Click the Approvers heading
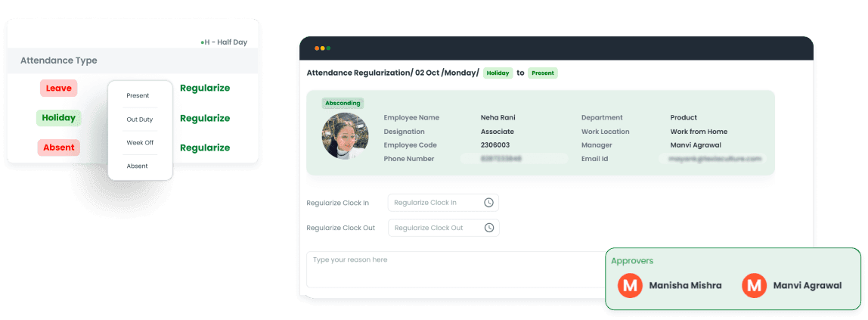This screenshot has width=868, height=320. (632, 261)
